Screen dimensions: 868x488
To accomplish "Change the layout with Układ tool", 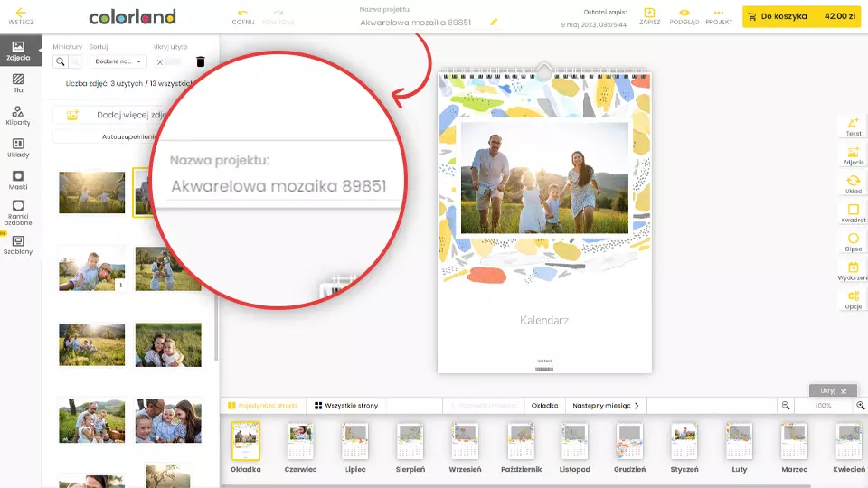I will (853, 184).
